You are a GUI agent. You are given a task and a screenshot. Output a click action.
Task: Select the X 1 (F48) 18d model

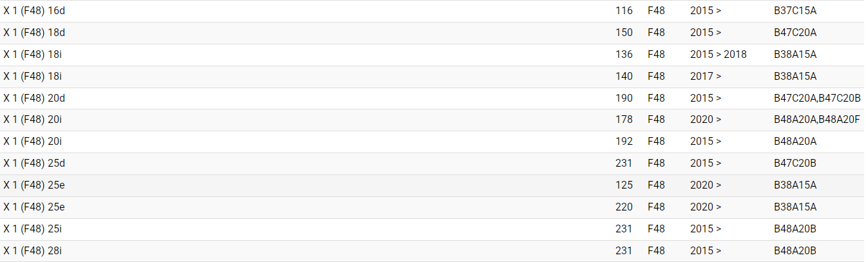34,33
